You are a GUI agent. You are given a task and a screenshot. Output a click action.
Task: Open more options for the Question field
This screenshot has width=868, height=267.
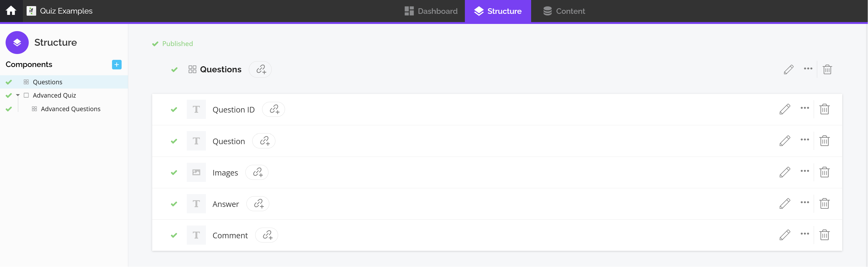tap(805, 139)
